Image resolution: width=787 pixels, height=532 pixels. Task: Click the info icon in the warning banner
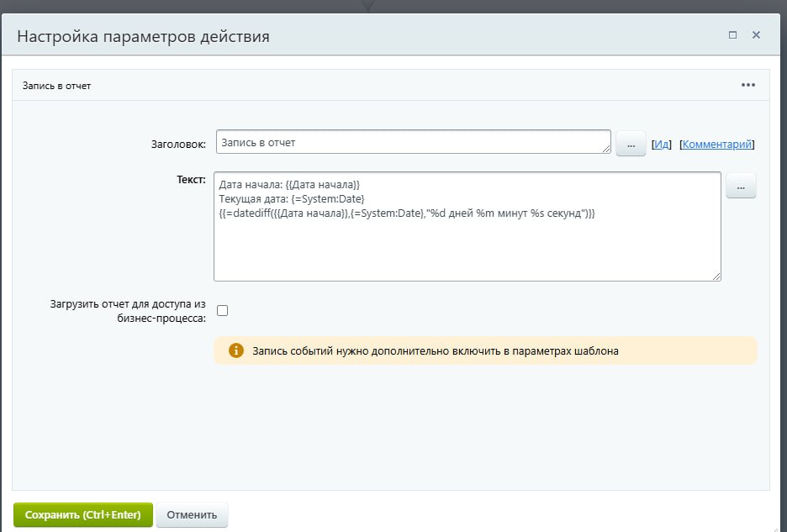tap(236, 350)
